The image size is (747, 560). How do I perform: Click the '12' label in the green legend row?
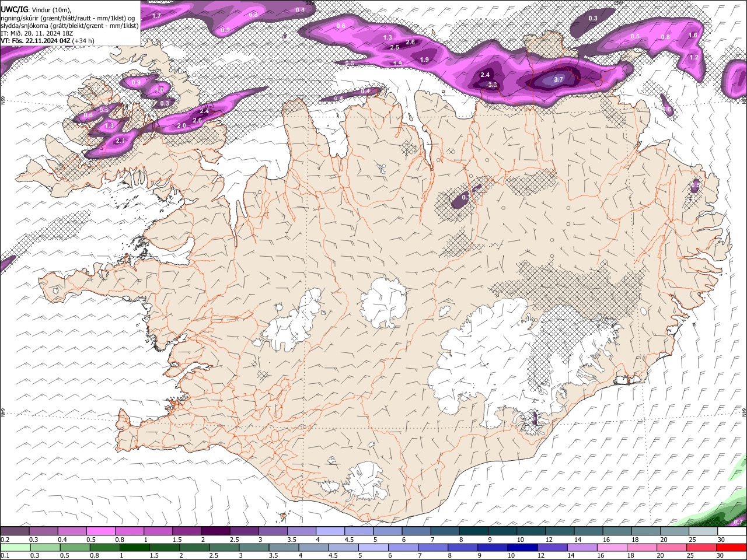pyautogui.click(x=541, y=555)
